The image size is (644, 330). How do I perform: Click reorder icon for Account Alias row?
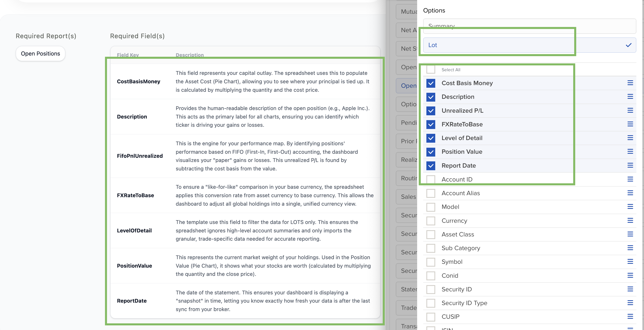click(x=630, y=193)
